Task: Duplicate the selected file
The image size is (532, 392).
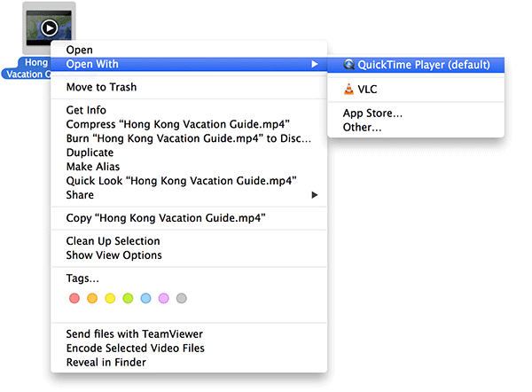Action: tap(189, 153)
